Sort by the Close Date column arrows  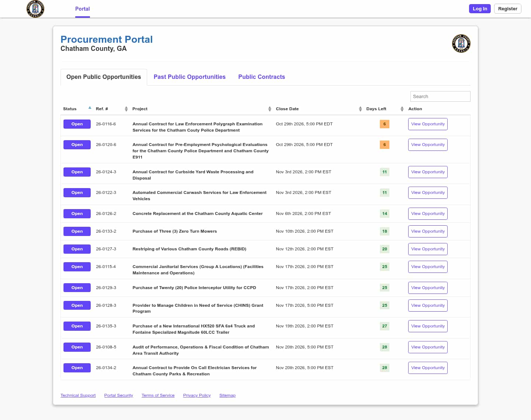click(360, 109)
